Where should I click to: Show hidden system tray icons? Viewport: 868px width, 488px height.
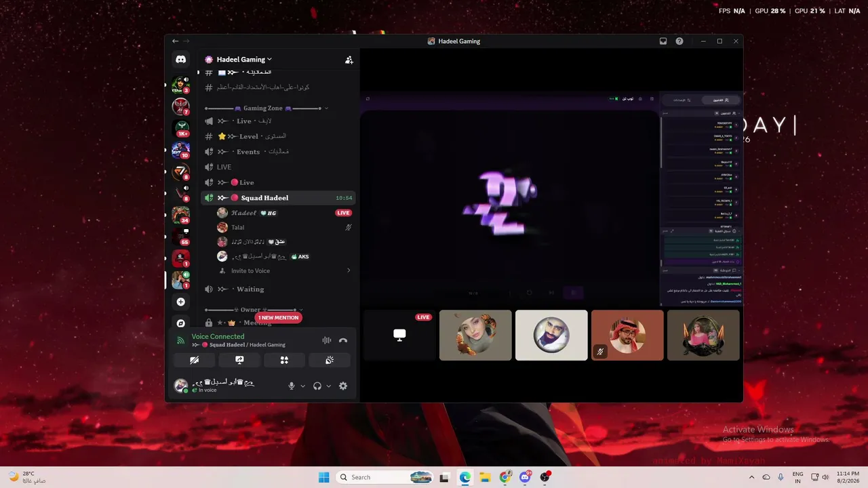(751, 477)
